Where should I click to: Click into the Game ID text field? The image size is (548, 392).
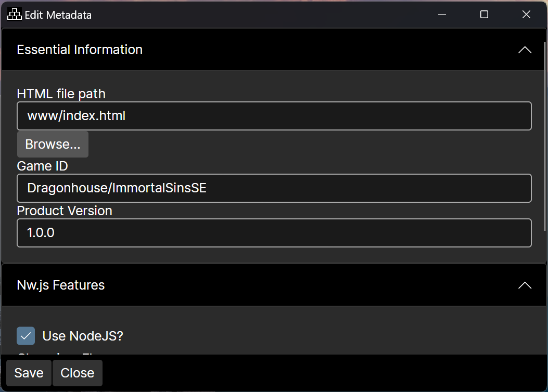[x=274, y=188]
